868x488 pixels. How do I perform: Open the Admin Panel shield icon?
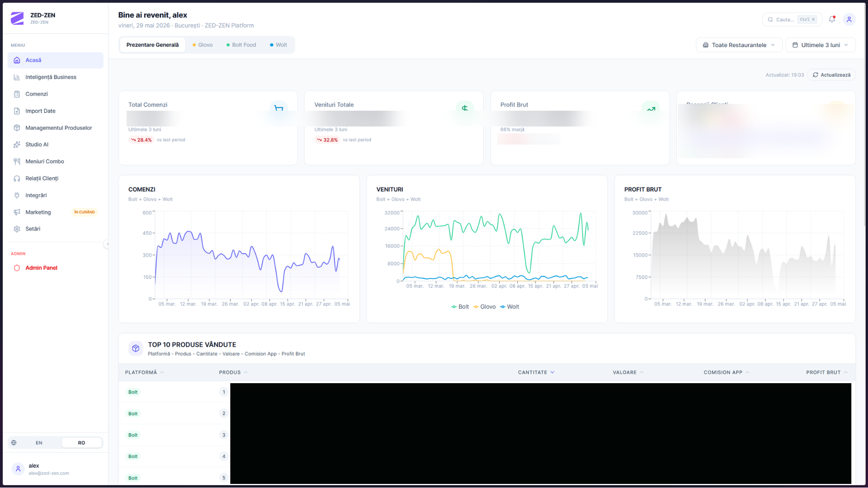pos(17,268)
